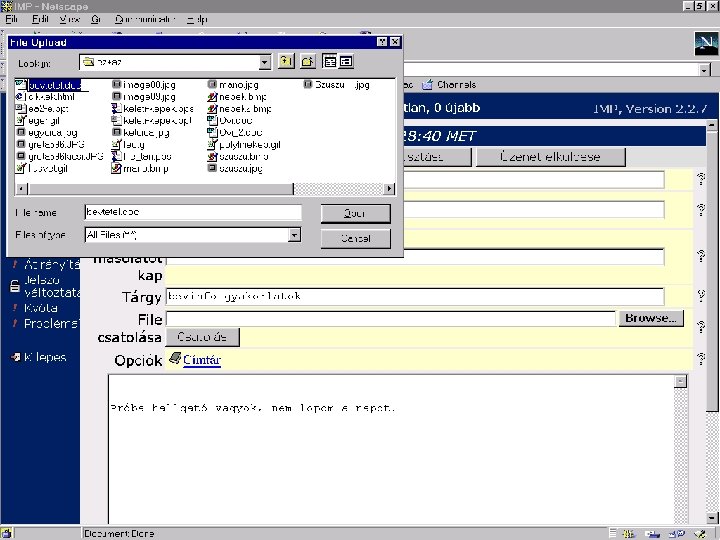
Task: Select image00.jpg in the file list
Action: pyautogui.click(x=144, y=85)
